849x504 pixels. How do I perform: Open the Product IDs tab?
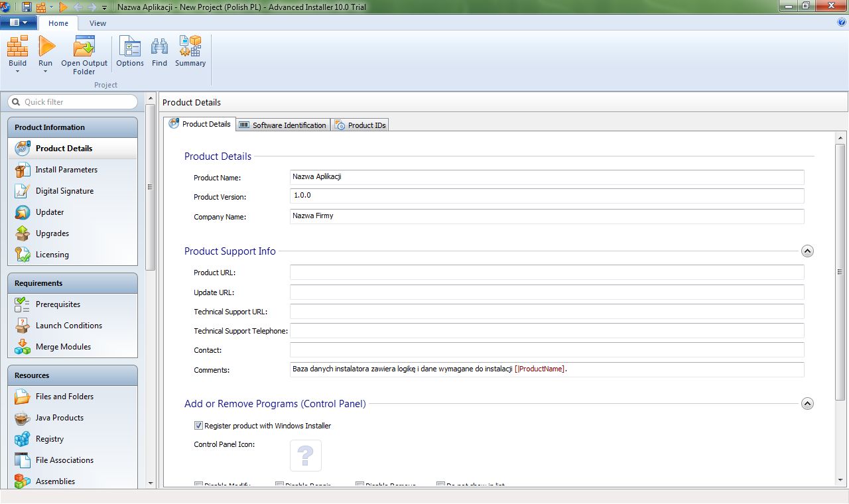(x=359, y=125)
